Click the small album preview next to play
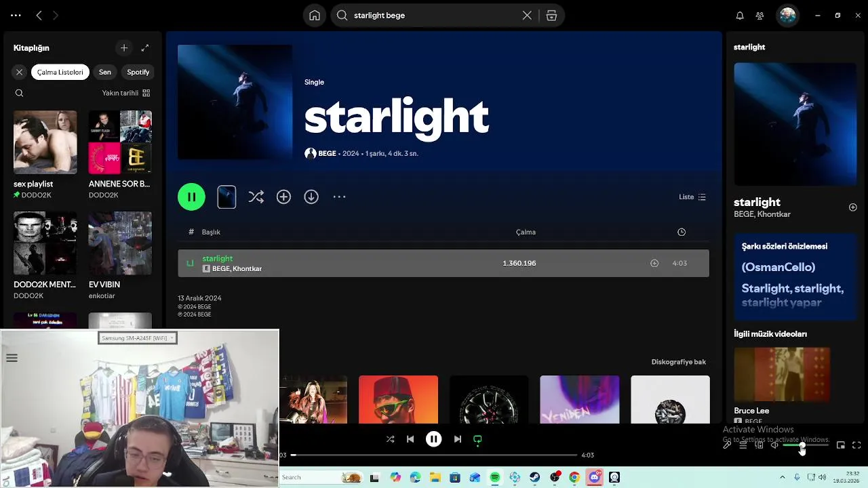868x488 pixels. point(226,197)
